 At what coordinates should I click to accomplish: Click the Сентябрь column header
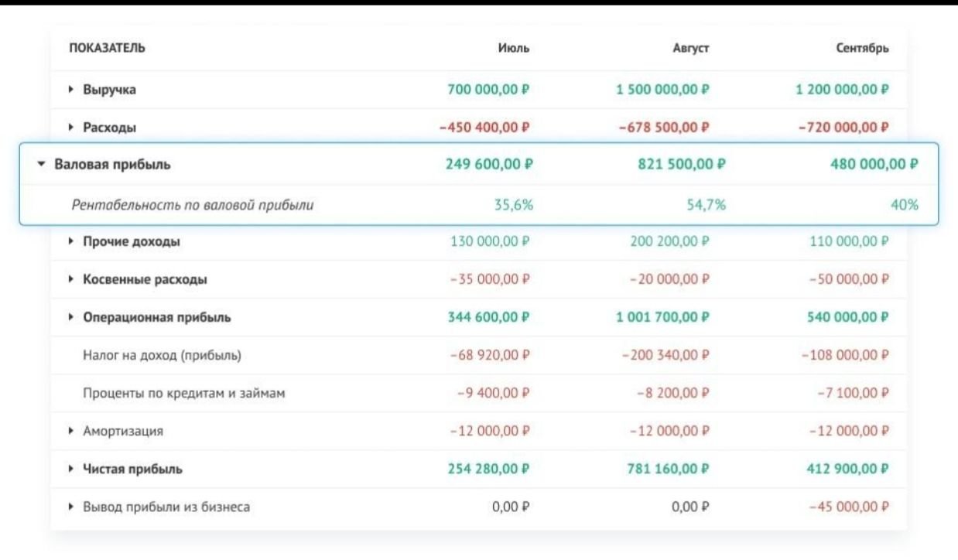click(862, 49)
